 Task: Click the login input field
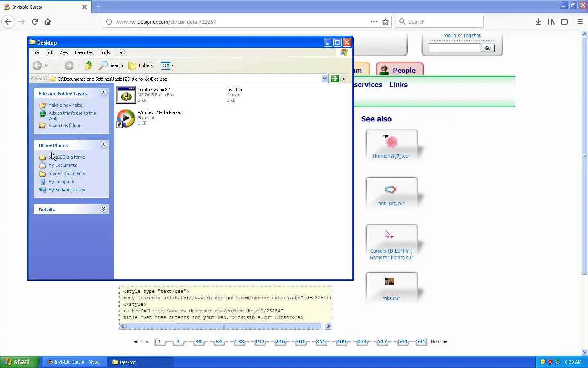point(454,48)
